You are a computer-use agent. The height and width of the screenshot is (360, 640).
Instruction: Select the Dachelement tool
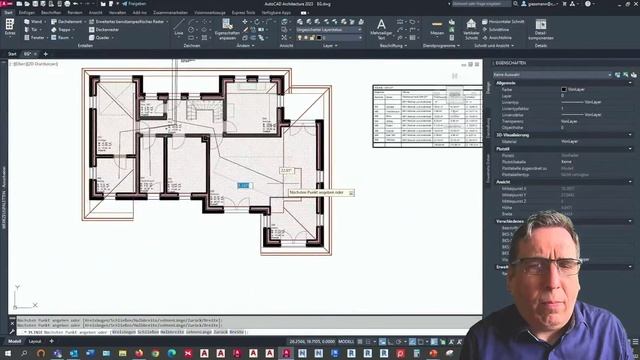67,22
